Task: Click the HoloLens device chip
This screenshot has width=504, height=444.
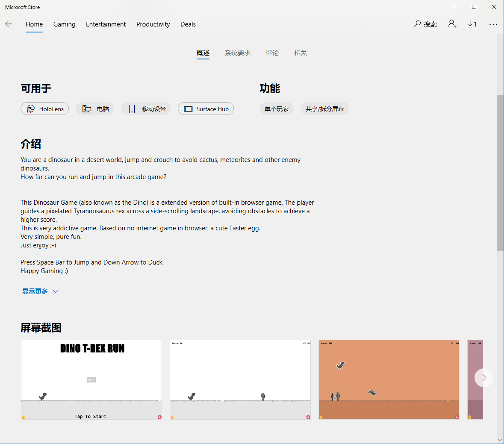Action: click(45, 109)
